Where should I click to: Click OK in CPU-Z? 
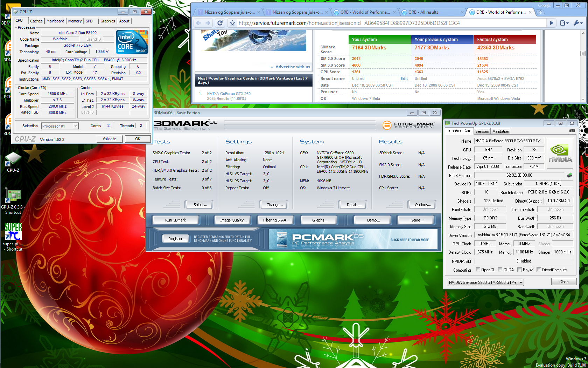pyautogui.click(x=138, y=139)
